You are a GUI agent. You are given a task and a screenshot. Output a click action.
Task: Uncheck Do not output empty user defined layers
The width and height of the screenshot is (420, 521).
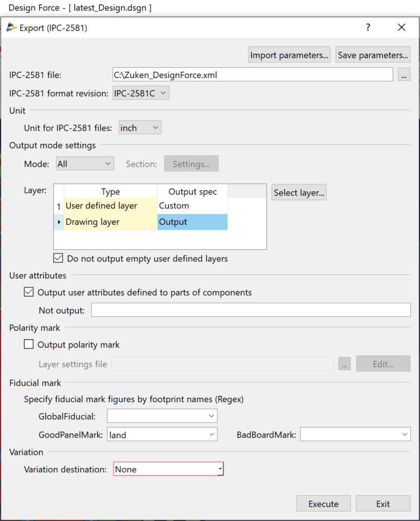coord(58,257)
